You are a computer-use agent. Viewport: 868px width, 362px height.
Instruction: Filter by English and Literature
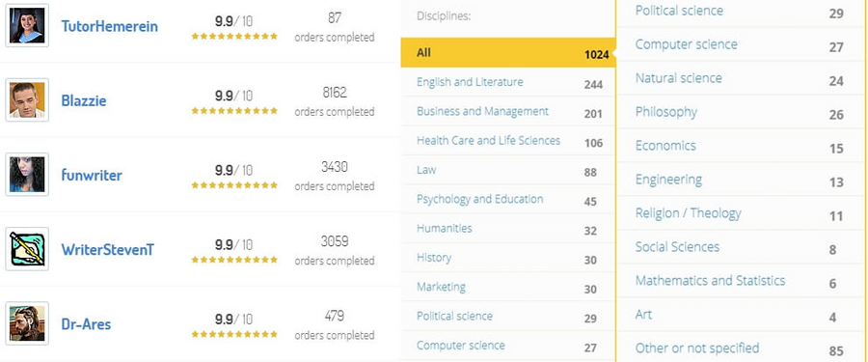507,82
